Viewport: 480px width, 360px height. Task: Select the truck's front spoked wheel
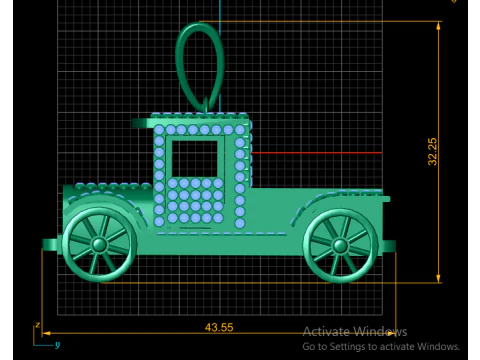point(99,245)
